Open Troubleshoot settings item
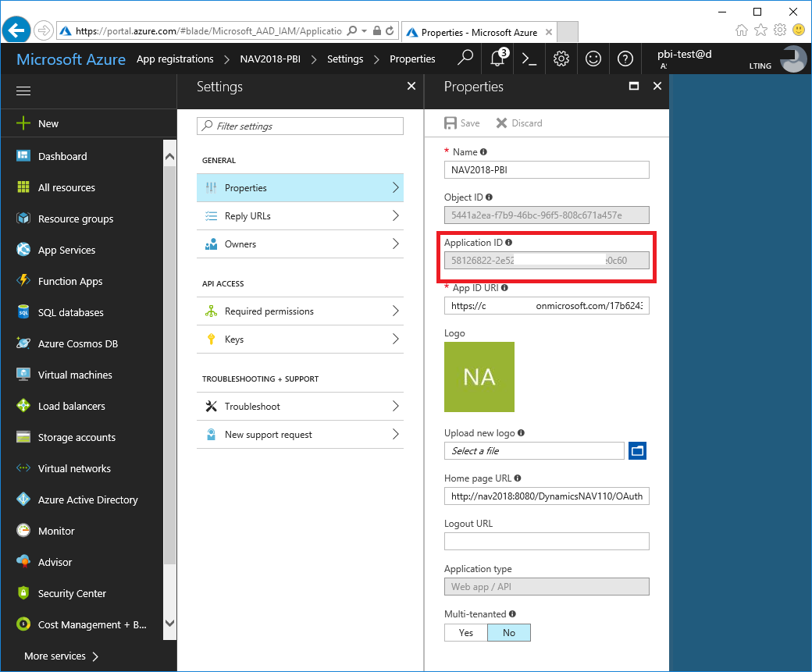This screenshot has height=672, width=812. (300, 407)
